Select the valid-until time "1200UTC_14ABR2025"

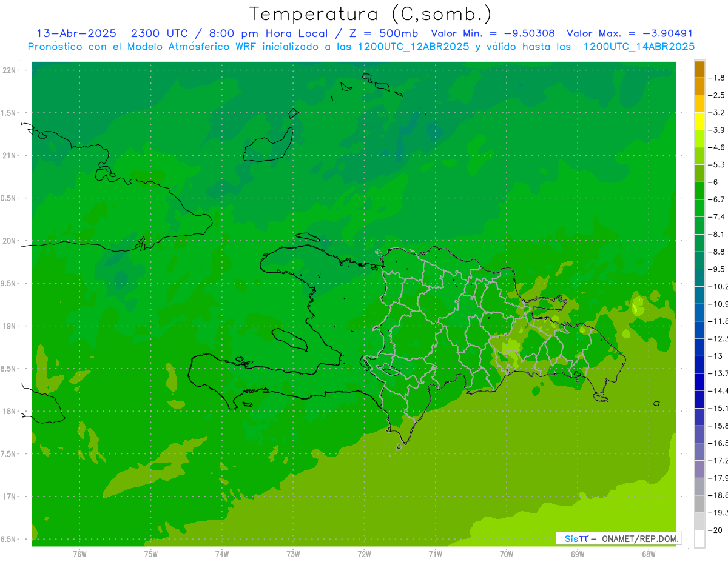(639, 47)
